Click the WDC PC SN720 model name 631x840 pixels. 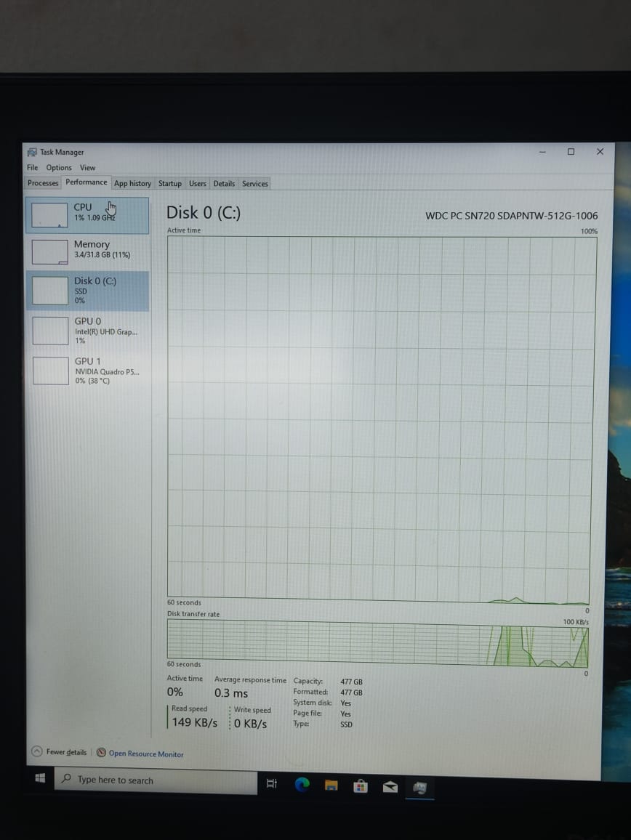coord(512,216)
